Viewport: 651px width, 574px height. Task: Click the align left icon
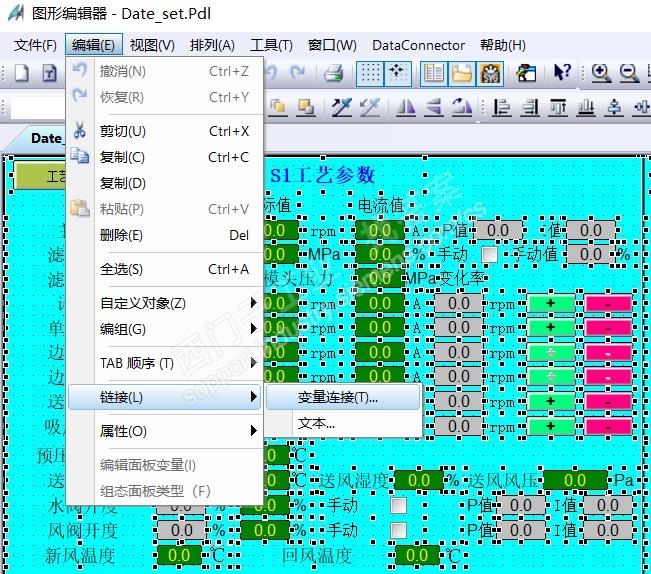(502, 107)
